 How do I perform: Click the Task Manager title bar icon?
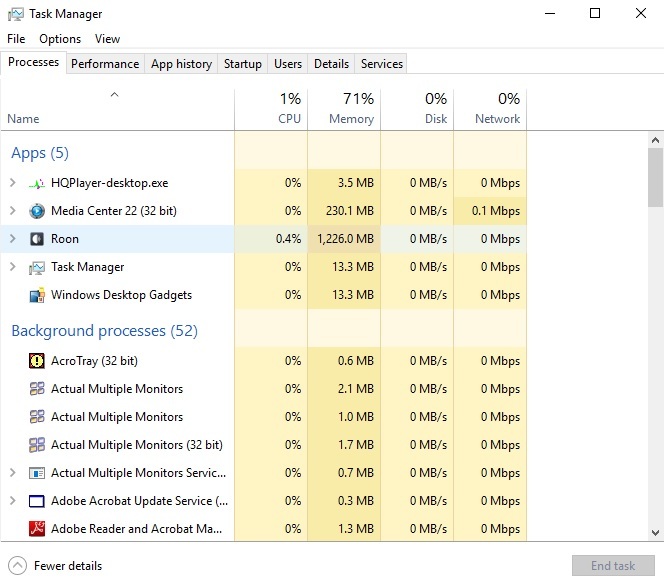[16, 14]
